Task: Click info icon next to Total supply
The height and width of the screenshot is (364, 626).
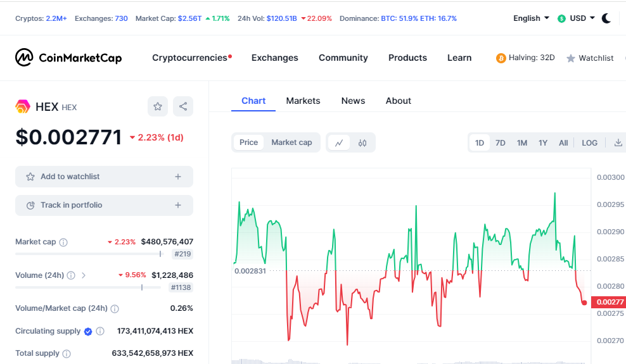Action: point(67,354)
